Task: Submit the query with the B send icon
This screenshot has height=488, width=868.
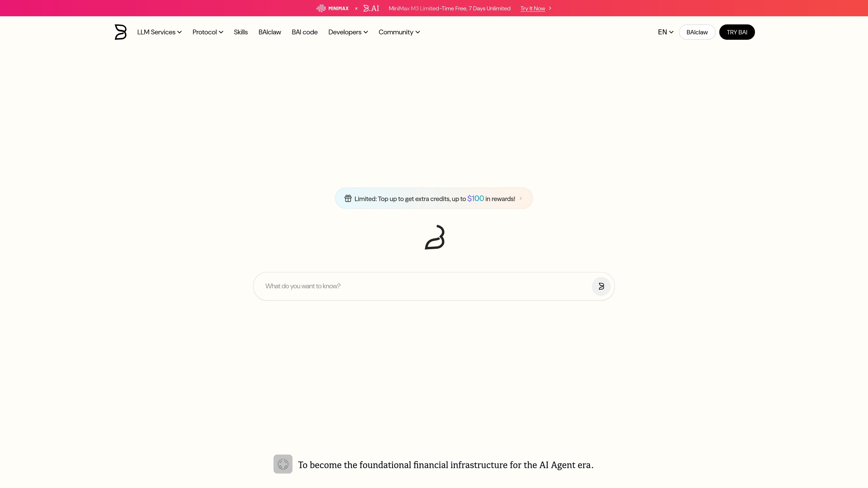Action: point(601,286)
